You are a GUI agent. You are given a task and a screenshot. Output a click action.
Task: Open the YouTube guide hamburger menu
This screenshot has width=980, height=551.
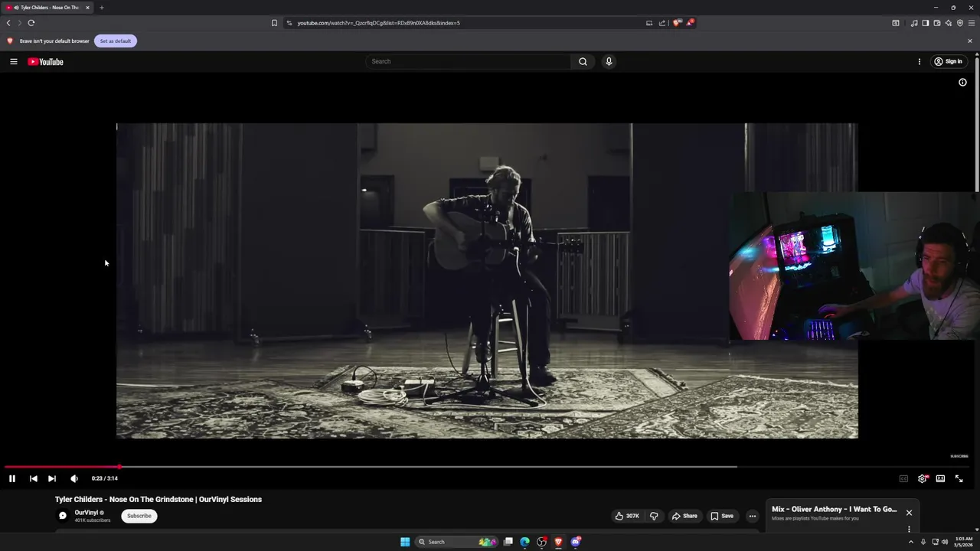pos(13,61)
